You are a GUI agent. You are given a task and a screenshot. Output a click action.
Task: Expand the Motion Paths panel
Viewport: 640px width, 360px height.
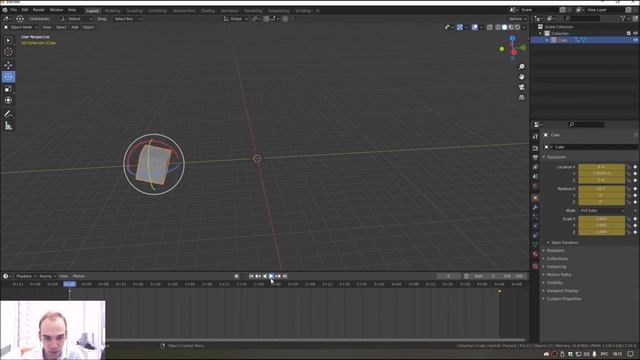pos(559,275)
